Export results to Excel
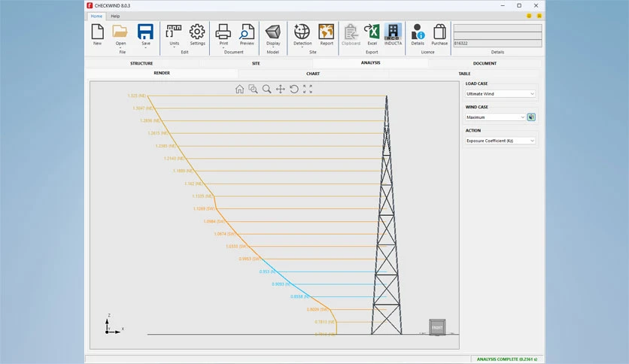This screenshot has height=364, width=629. click(x=372, y=34)
